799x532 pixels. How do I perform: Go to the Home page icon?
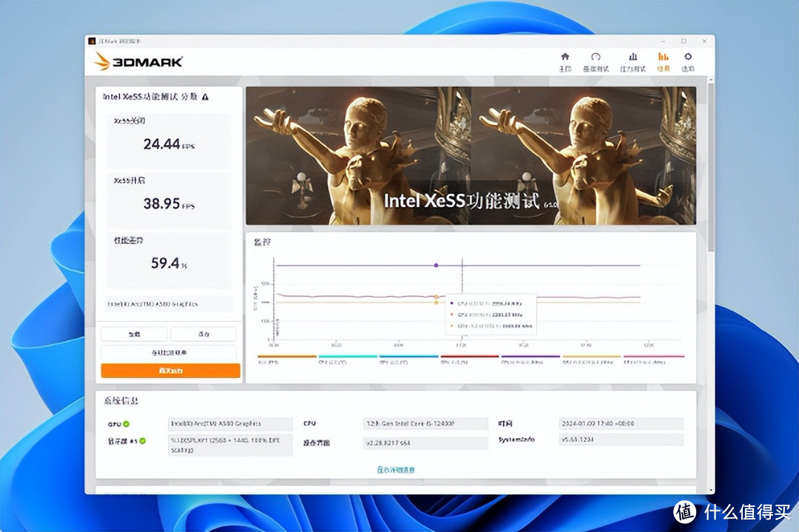[x=564, y=56]
